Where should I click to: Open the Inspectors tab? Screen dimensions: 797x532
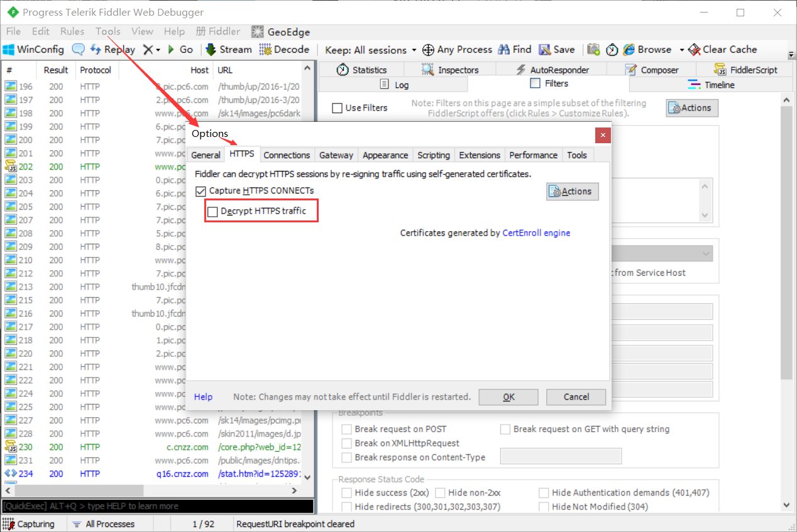coord(450,70)
